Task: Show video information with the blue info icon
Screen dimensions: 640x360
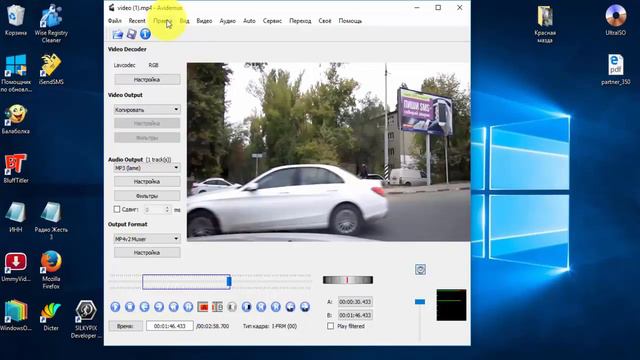Action: tap(145, 34)
